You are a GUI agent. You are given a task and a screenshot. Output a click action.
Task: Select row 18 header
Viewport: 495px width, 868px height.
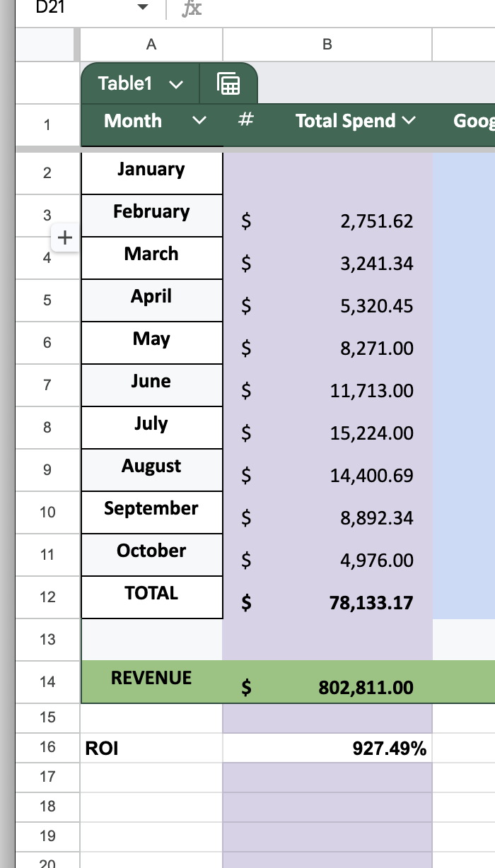(47, 807)
